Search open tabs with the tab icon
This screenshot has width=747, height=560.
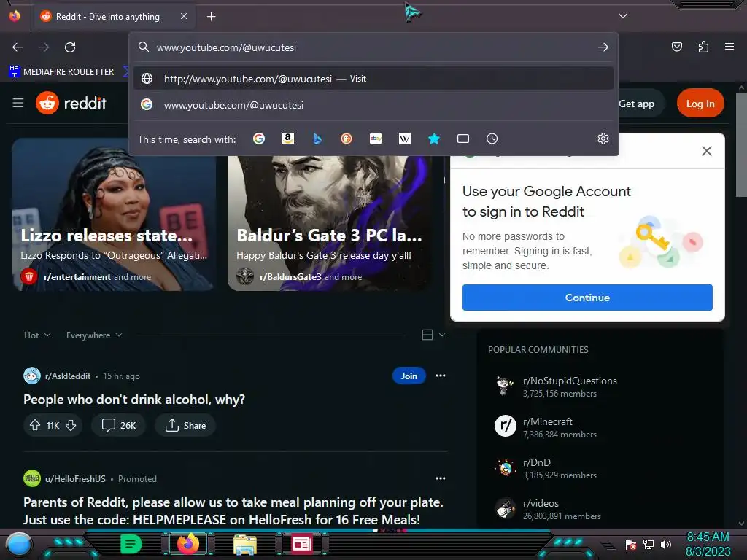coord(463,139)
